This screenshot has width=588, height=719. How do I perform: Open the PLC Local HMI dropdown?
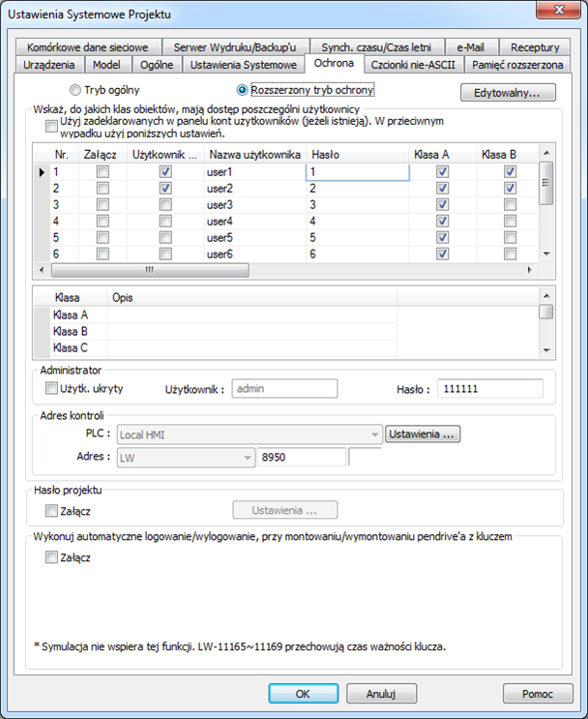pos(250,434)
